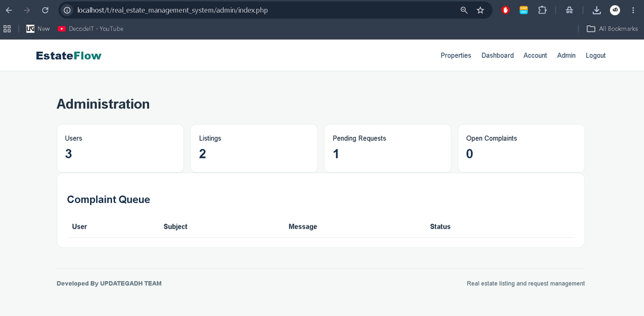This screenshot has width=644, height=316.
Task: Click the Real estate listing footer text
Action: coord(526,283)
